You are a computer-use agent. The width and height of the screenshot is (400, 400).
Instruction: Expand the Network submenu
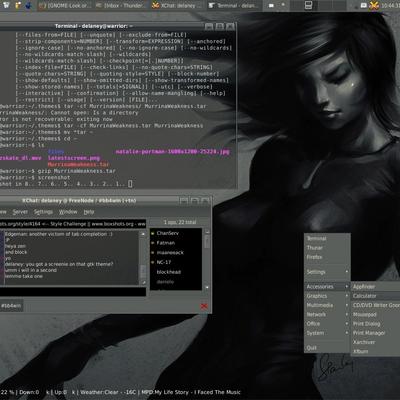(327, 314)
